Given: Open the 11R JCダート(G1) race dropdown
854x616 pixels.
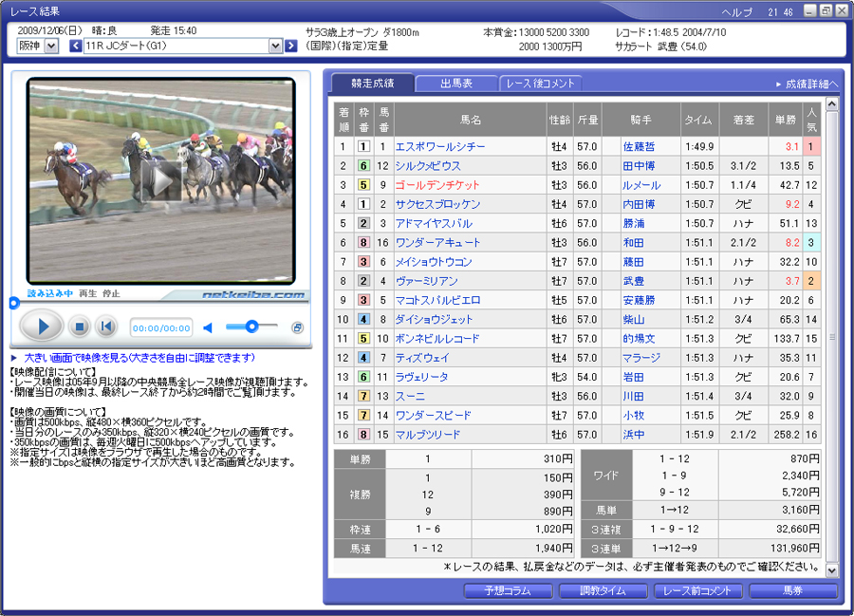Looking at the screenshot, I should [275, 47].
